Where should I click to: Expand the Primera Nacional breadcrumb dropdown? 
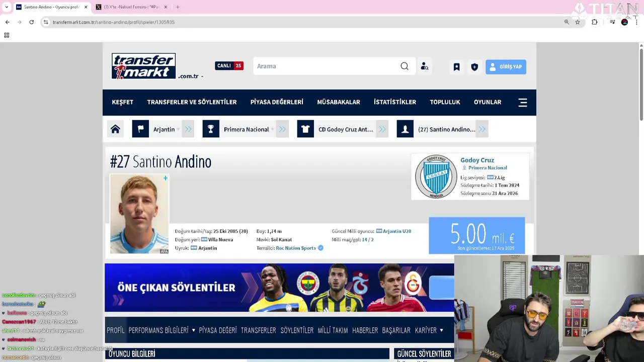point(249,129)
